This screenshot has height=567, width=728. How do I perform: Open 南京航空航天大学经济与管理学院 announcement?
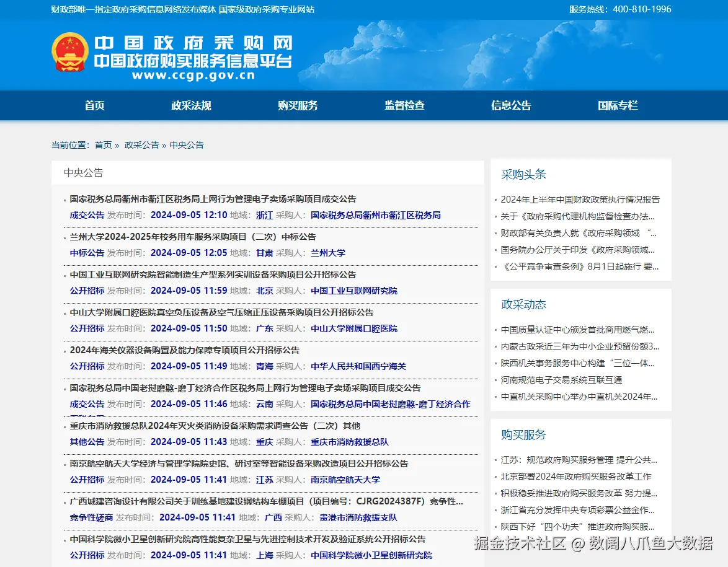click(239, 464)
